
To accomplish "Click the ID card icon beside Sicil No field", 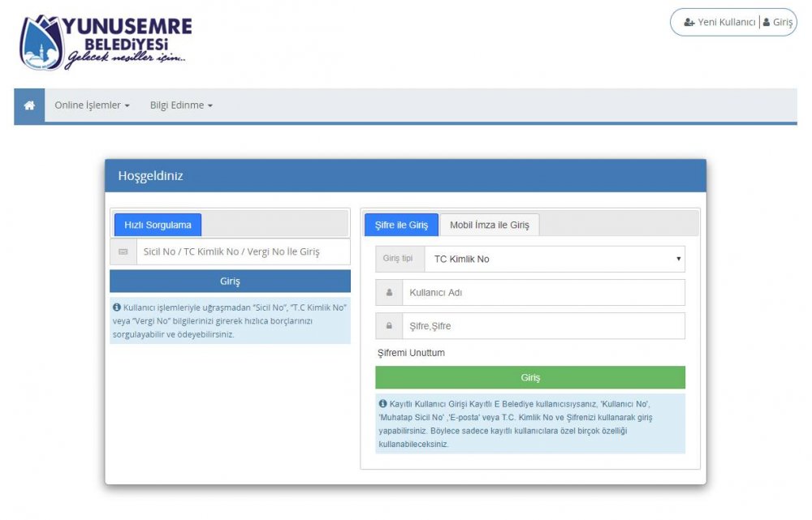I will [123, 252].
